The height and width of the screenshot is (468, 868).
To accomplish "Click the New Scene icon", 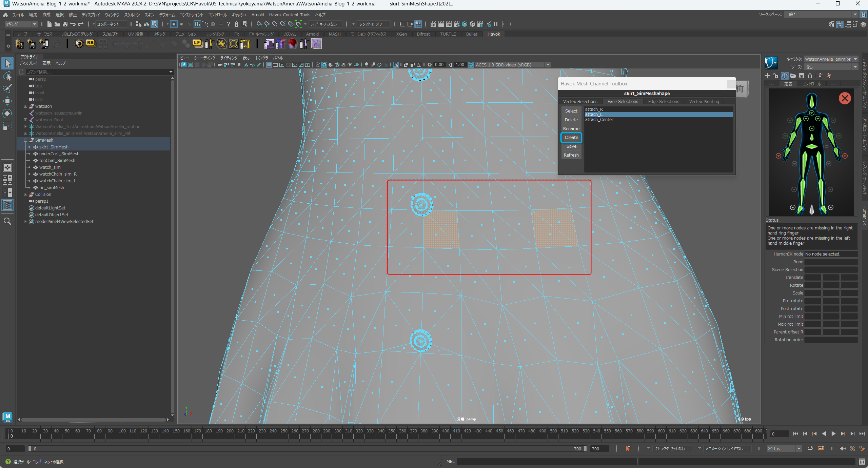I will tap(49, 24).
